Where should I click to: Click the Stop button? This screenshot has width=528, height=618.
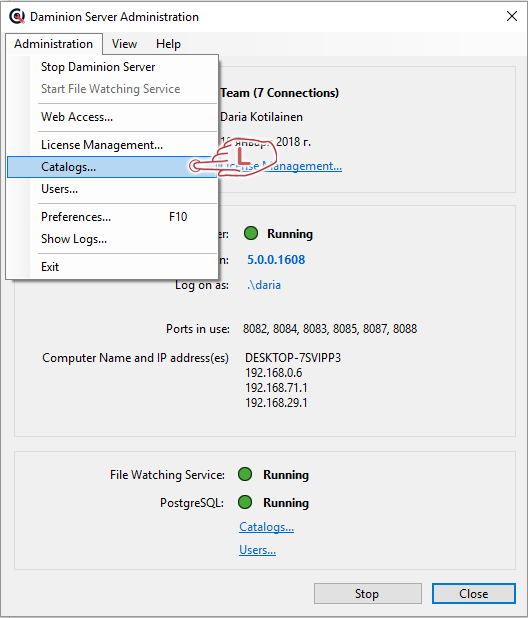pyautogui.click(x=368, y=594)
